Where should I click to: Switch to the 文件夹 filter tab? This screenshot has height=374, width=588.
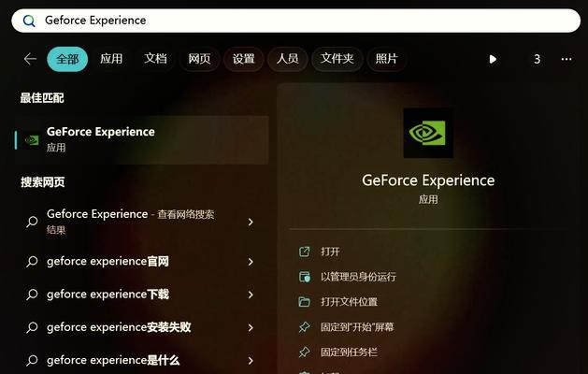337,59
